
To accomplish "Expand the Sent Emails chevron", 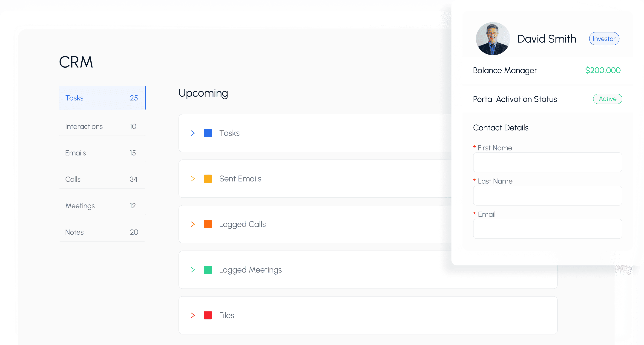I will (x=193, y=178).
